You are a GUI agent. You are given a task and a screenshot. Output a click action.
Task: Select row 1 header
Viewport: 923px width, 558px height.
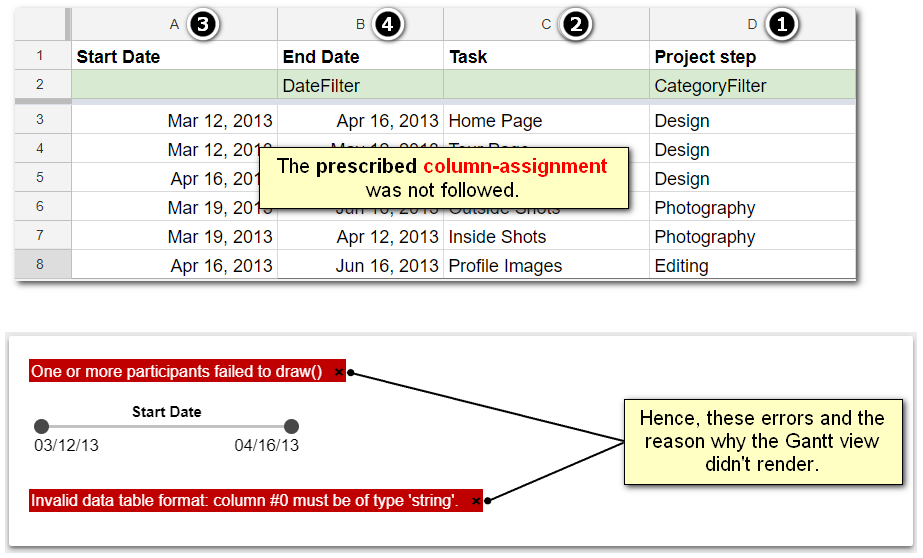(x=40, y=56)
